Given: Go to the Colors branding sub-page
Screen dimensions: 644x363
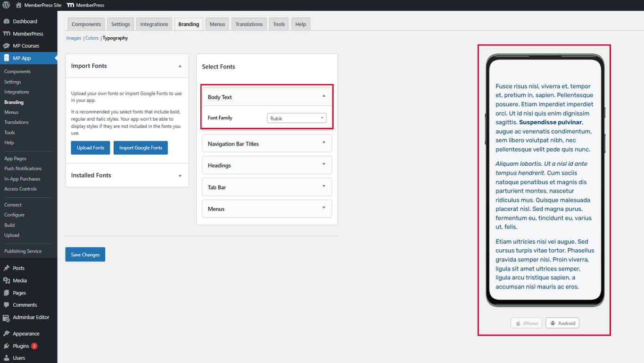Looking at the screenshot, I should pos(92,38).
